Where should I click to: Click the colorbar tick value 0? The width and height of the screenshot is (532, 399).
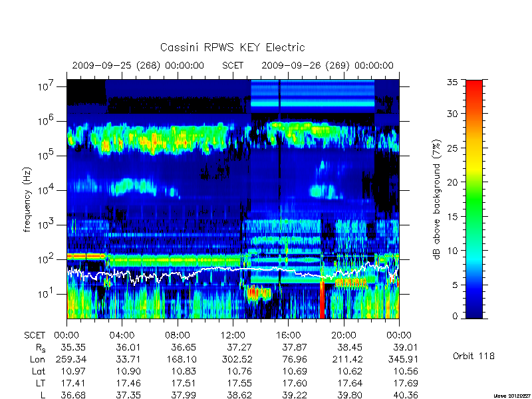pos(455,317)
